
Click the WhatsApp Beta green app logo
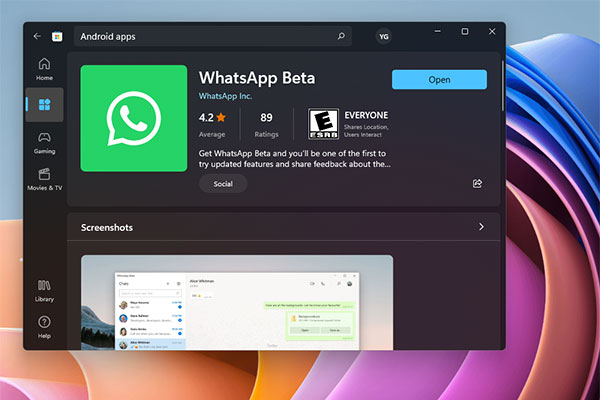click(134, 118)
